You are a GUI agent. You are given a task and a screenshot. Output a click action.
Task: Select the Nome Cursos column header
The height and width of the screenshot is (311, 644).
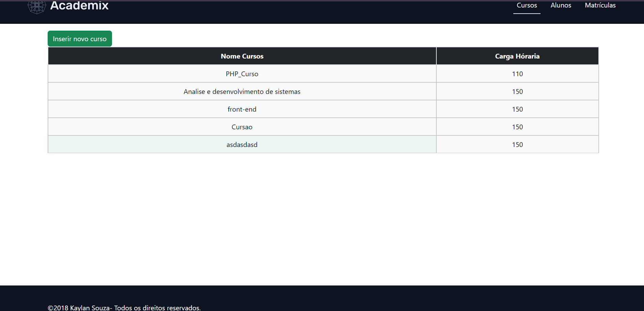(x=242, y=56)
